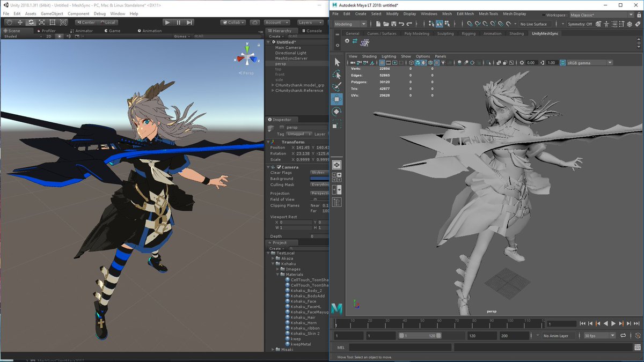Screen dimensions: 644x362
Task: Click Maya New Scene icon
Action: click(x=378, y=24)
